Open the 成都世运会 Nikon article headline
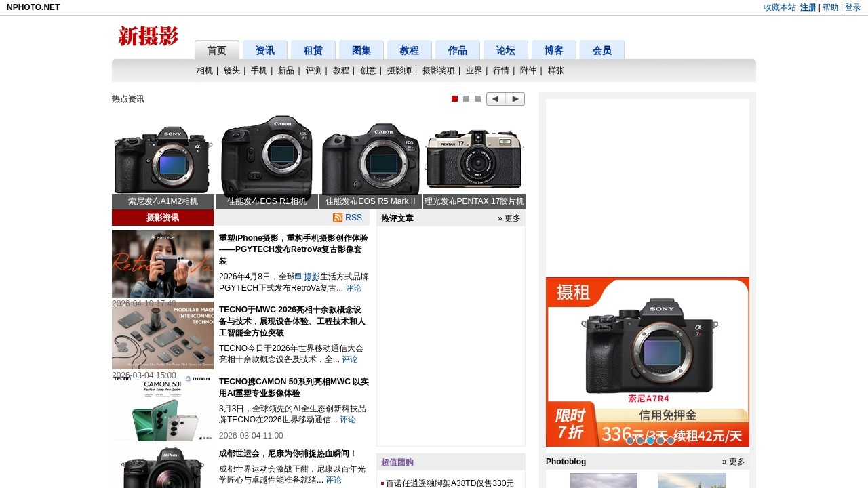 [288, 453]
